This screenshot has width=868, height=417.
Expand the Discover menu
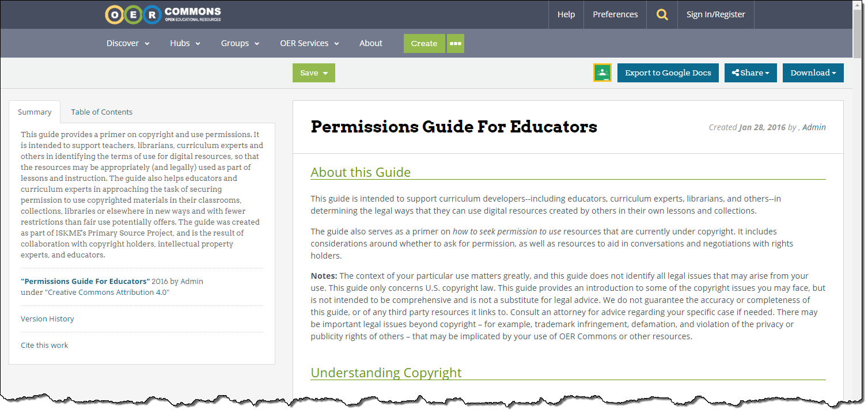[128, 43]
